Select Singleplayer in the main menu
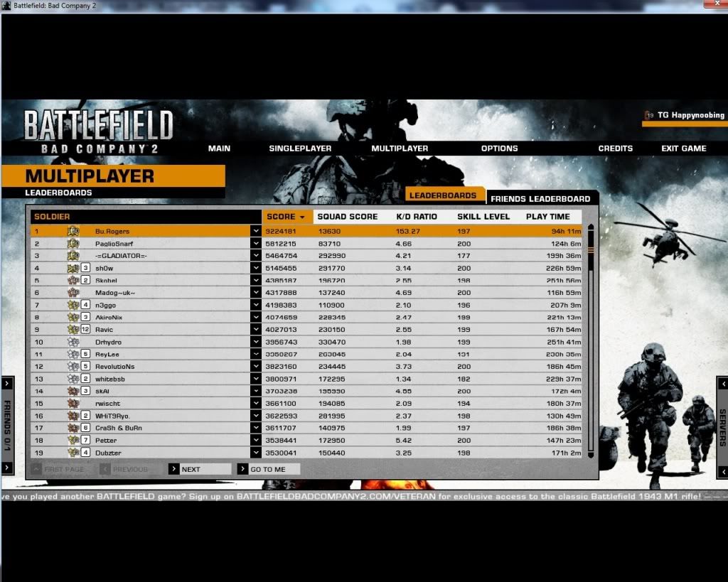728x582 pixels. tap(300, 149)
